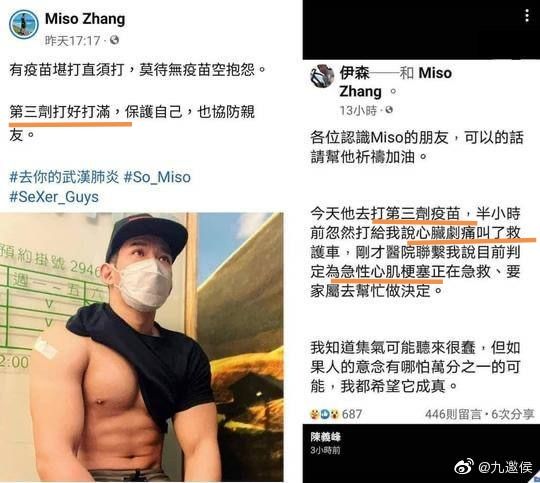Click the 687 reactions count

[x=352, y=414]
